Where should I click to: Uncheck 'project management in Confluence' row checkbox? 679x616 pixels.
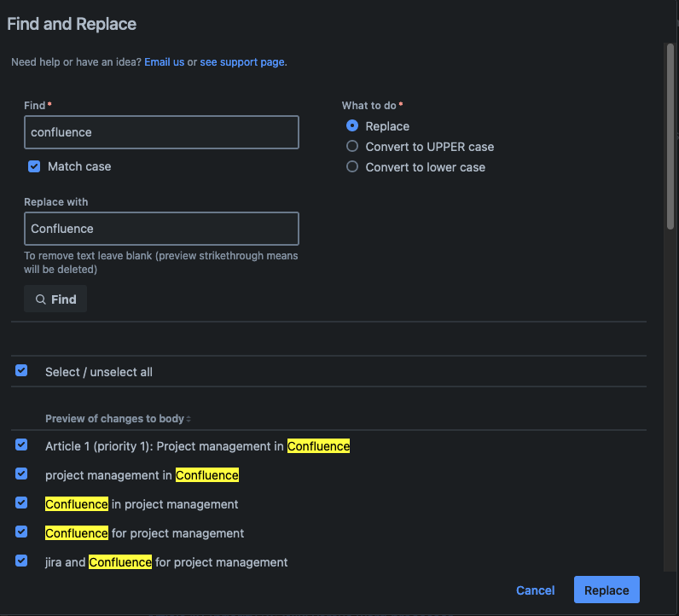click(x=22, y=474)
